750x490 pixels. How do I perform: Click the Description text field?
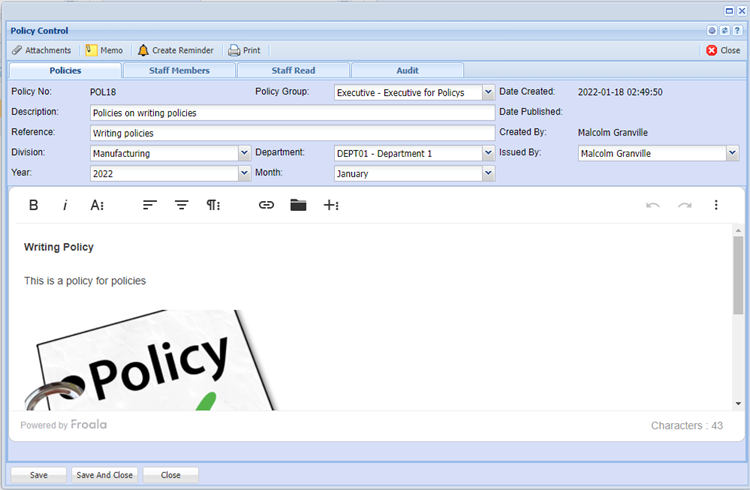tap(292, 113)
